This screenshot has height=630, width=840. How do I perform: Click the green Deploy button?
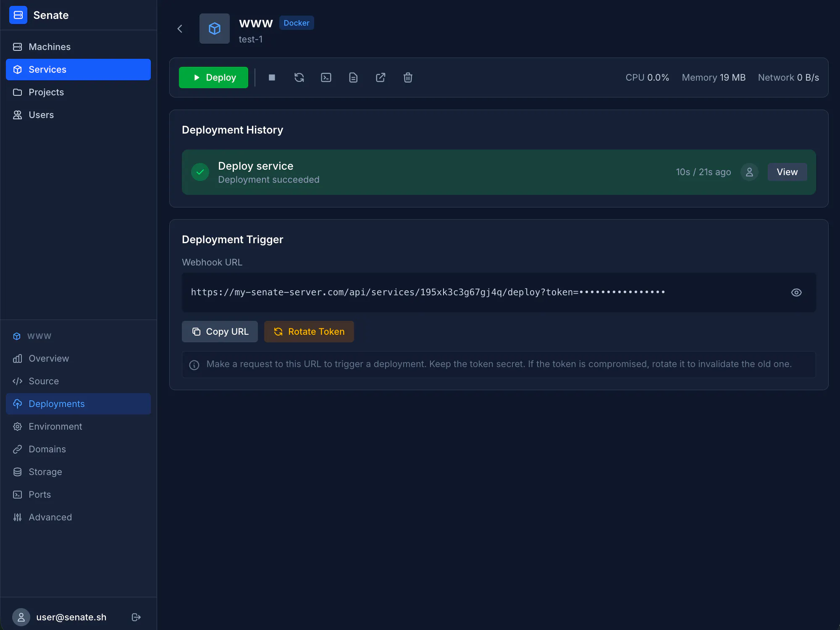(213, 77)
